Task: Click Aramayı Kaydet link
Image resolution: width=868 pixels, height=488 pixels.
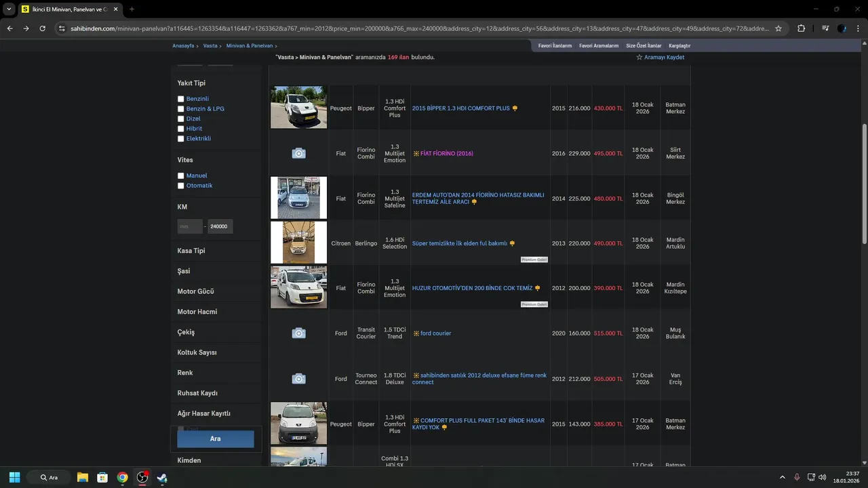Action: tap(664, 58)
